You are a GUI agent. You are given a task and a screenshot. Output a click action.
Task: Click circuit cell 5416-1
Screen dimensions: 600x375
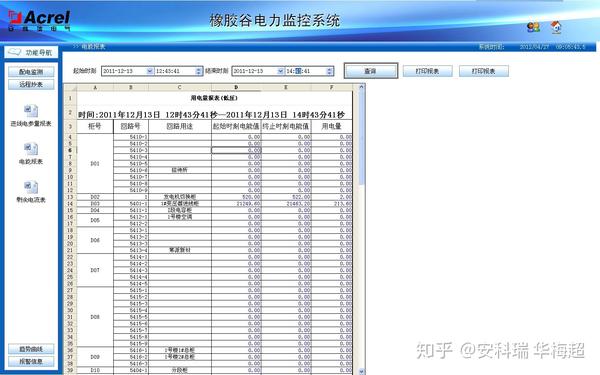point(131,350)
